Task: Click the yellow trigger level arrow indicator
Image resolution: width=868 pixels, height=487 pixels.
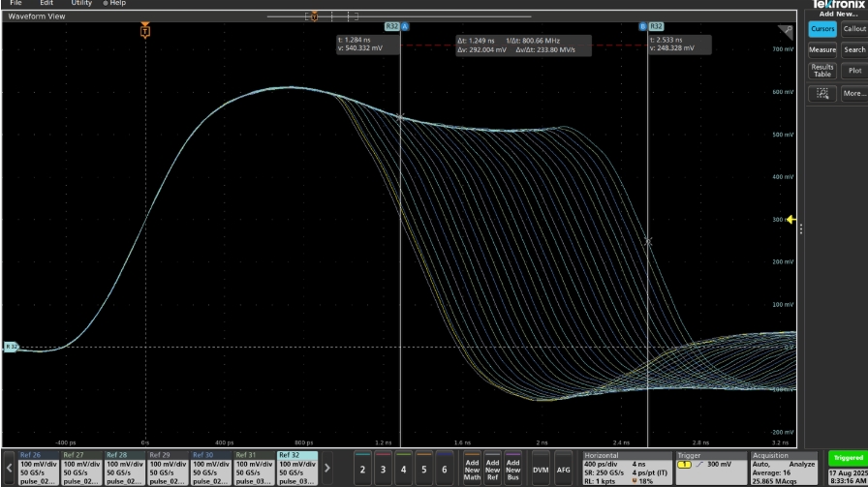Action: (x=791, y=220)
